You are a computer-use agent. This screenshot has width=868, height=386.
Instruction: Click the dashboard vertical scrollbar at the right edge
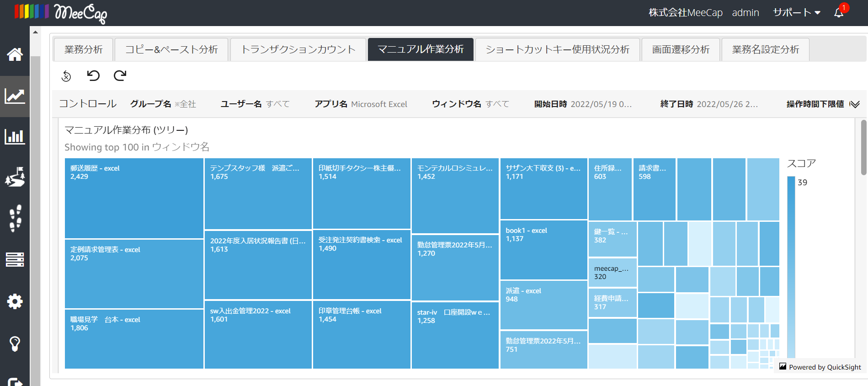point(863,147)
